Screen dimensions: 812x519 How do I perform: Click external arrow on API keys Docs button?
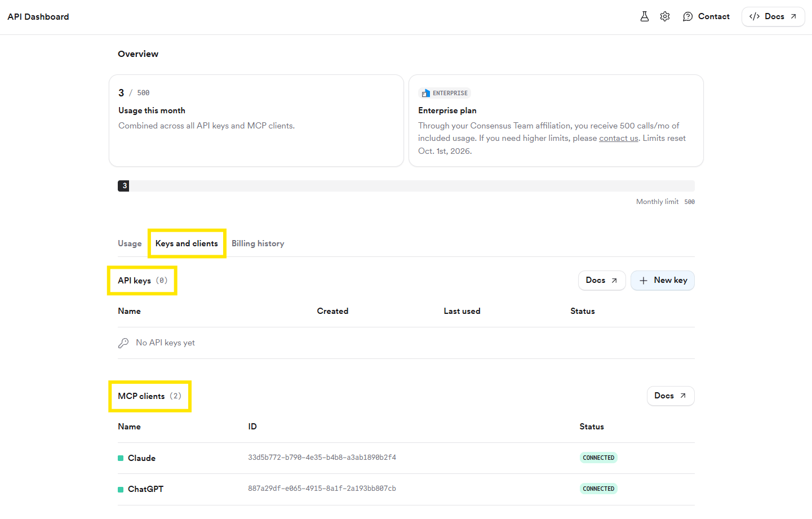(614, 281)
